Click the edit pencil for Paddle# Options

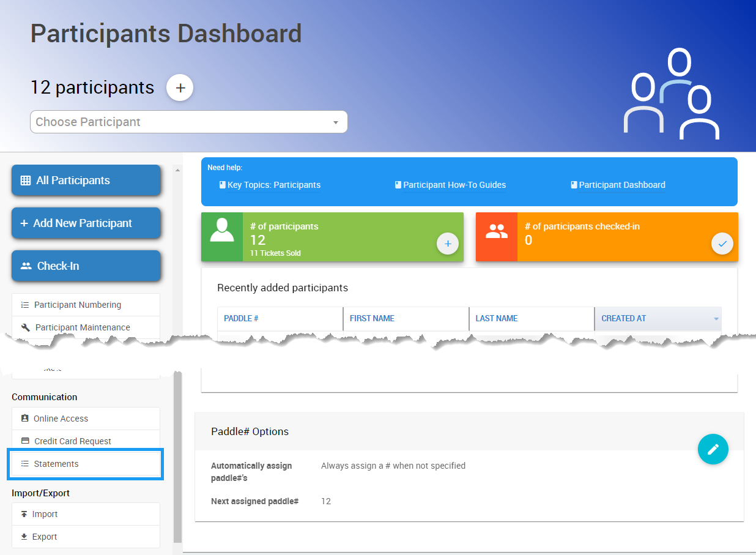[x=713, y=449]
